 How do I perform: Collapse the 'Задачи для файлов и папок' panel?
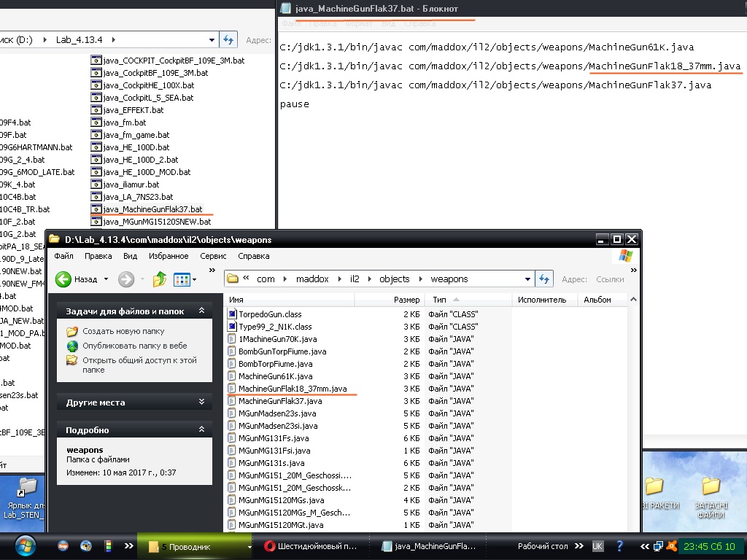[x=201, y=311]
